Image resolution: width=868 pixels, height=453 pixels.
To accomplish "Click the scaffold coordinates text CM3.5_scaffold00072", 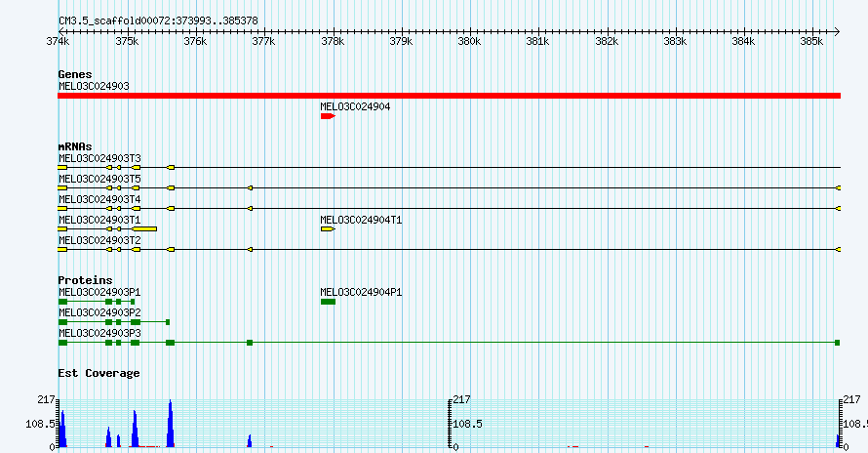I will (x=158, y=21).
